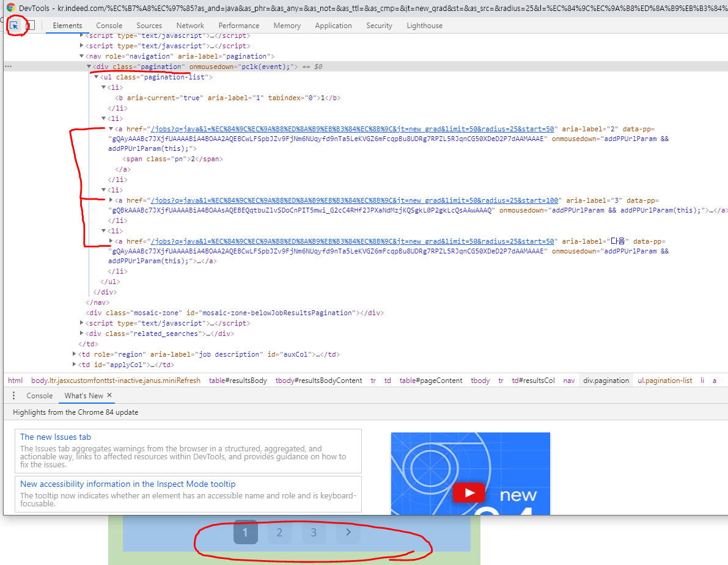Viewport: 728px width, 565px height.
Task: Open the Sources tab
Action: (x=149, y=26)
